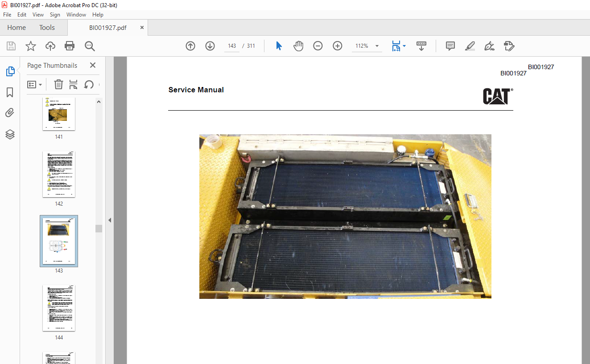Select the BI001927.pdf document tab
This screenshot has height=364, width=590.
(107, 28)
